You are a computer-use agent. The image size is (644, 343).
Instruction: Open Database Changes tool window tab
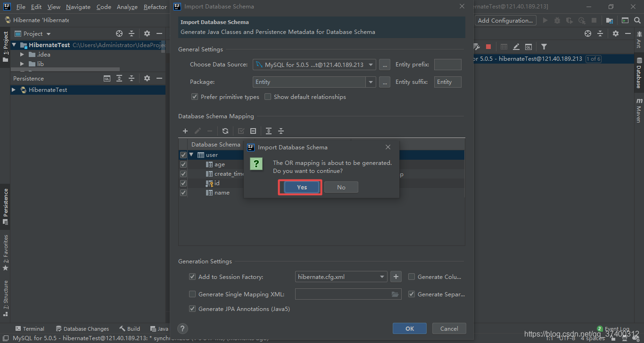pyautogui.click(x=82, y=328)
